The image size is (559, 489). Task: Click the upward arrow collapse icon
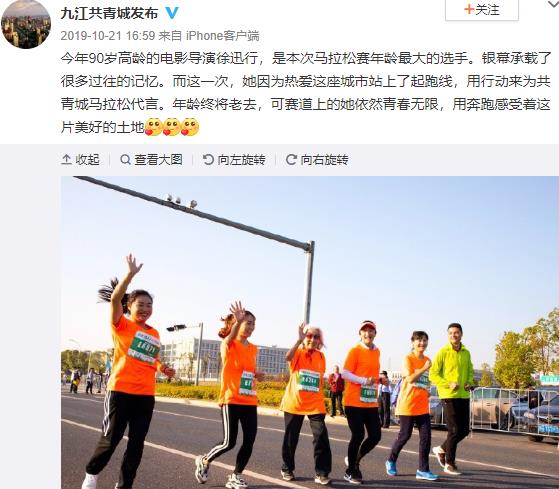[x=66, y=159]
